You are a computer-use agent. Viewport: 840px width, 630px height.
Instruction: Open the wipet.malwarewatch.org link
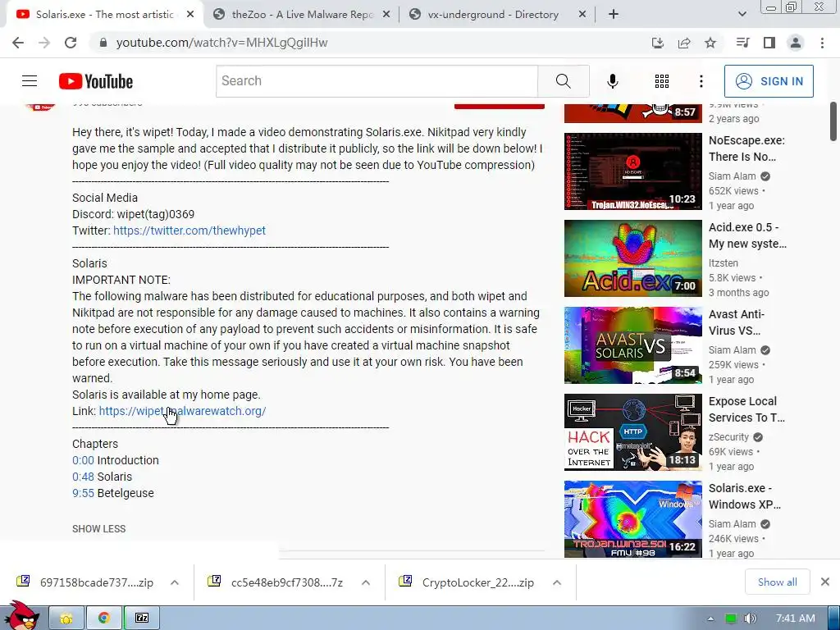pos(182,411)
